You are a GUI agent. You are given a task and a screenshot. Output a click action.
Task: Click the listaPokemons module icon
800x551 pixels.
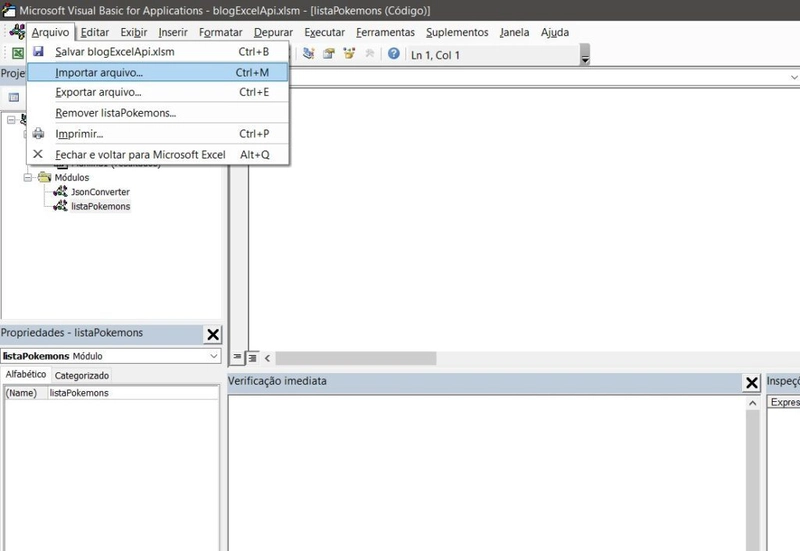60,206
